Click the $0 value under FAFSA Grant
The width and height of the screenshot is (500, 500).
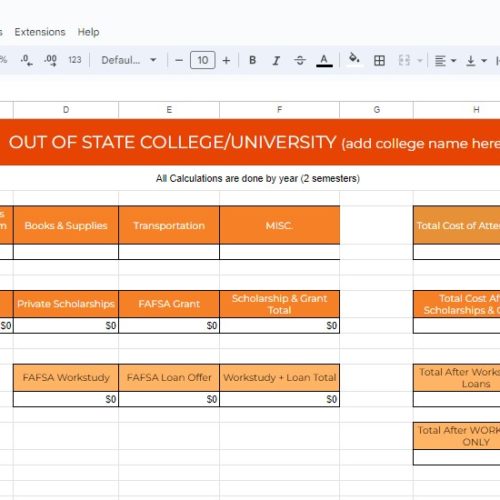169,325
